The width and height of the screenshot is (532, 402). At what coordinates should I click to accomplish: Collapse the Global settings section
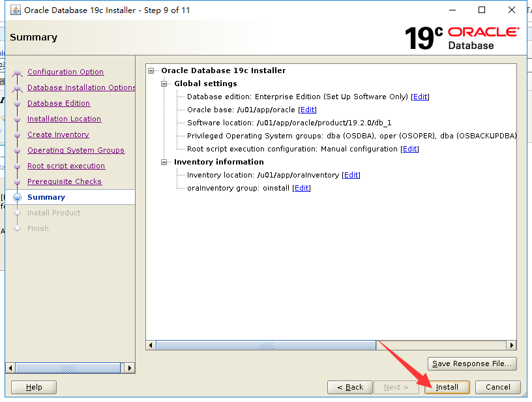[164, 84]
